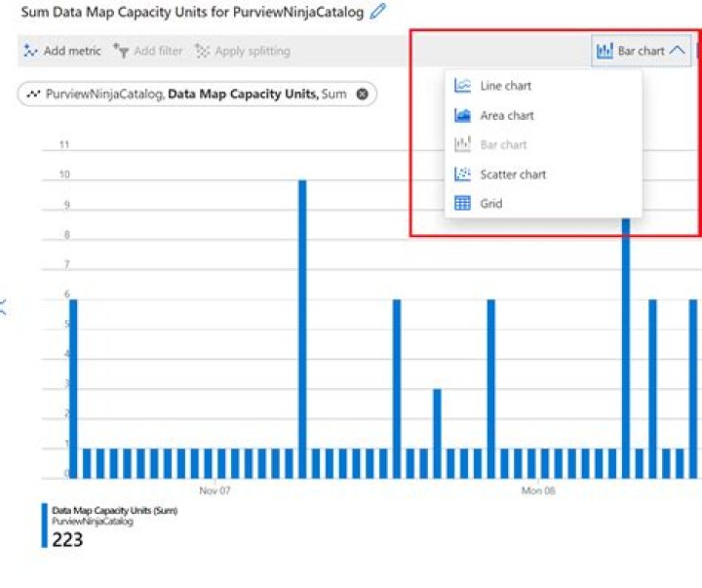Image resolution: width=702 pixels, height=588 pixels.
Task: Collapse the Bar chart dropdown
Action: pos(641,51)
